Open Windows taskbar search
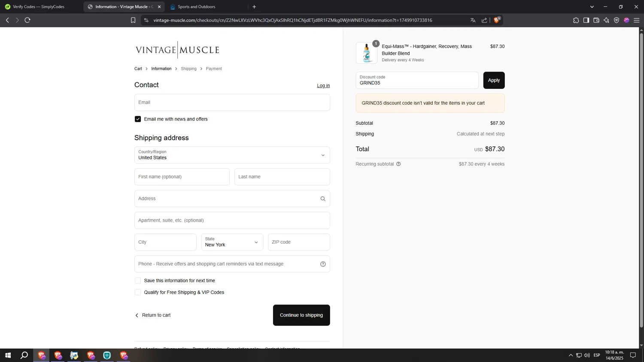This screenshot has width=644, height=362. point(24,355)
